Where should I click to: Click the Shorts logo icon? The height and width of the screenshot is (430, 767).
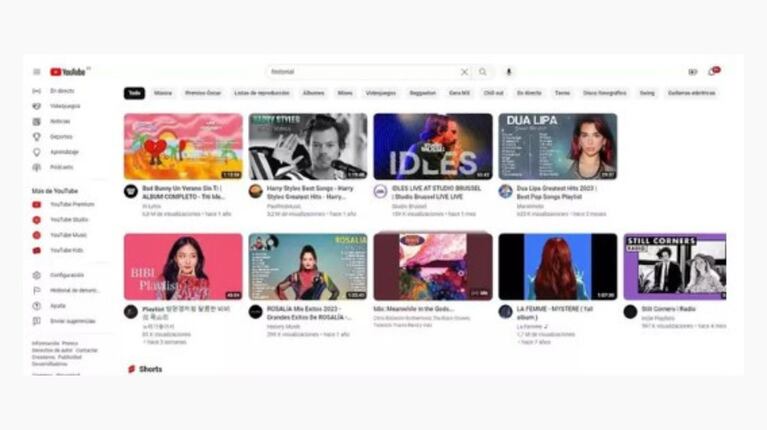[x=132, y=369]
